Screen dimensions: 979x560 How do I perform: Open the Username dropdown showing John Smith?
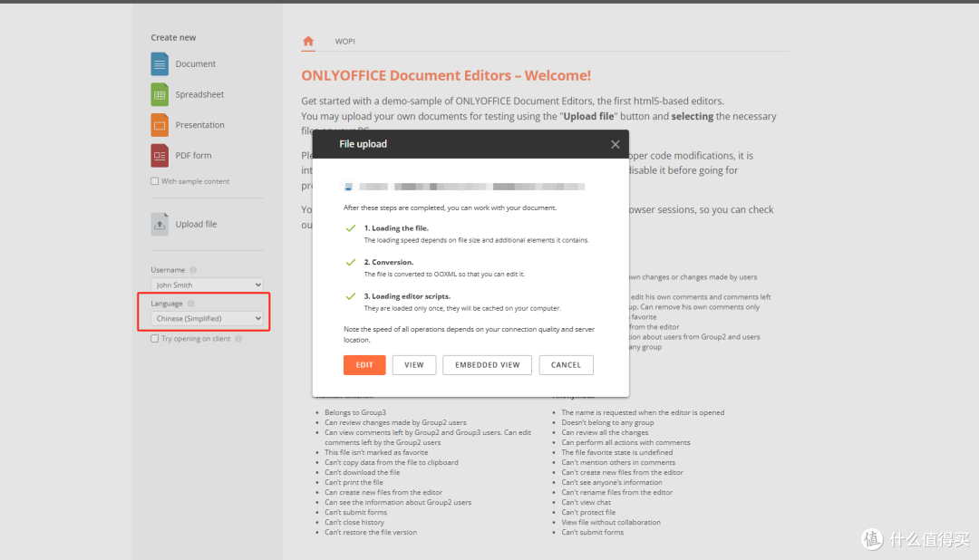[x=207, y=285]
